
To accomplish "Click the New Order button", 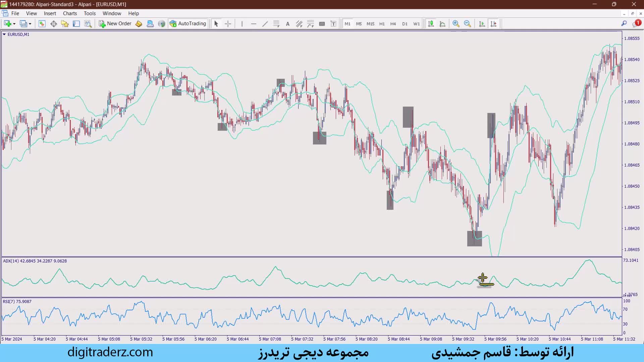I will click(x=115, y=23).
